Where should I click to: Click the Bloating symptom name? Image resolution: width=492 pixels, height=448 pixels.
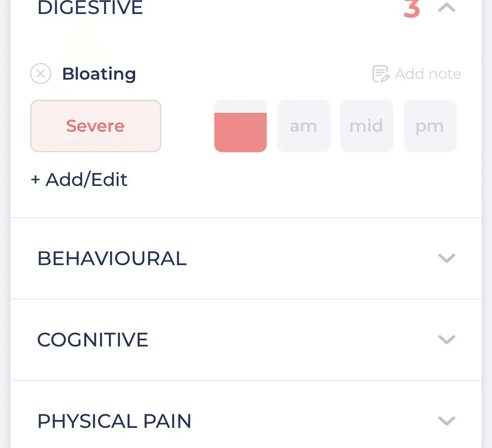[99, 74]
